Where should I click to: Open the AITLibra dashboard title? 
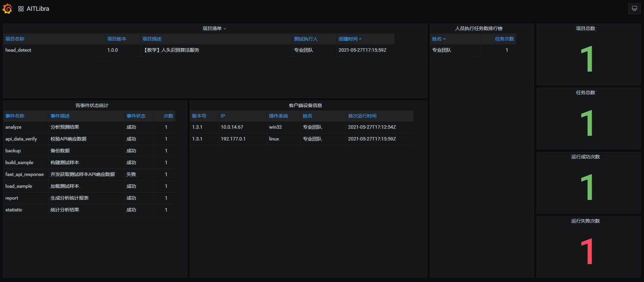click(x=38, y=9)
